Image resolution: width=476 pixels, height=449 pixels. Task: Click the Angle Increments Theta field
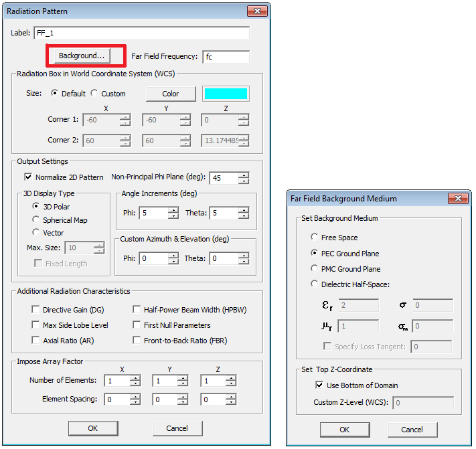(224, 213)
